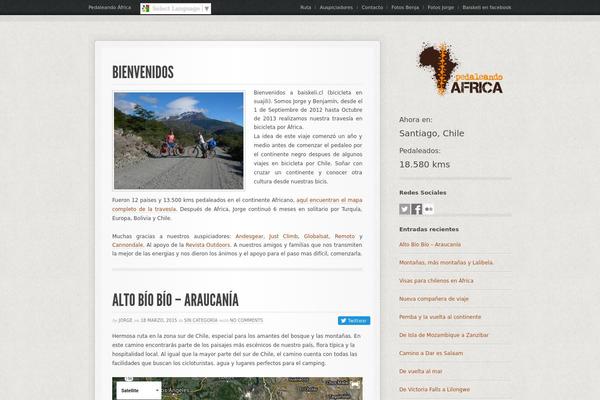Click the Pedaleando Africa logo
Screen dimensions: 600x400
[460, 68]
